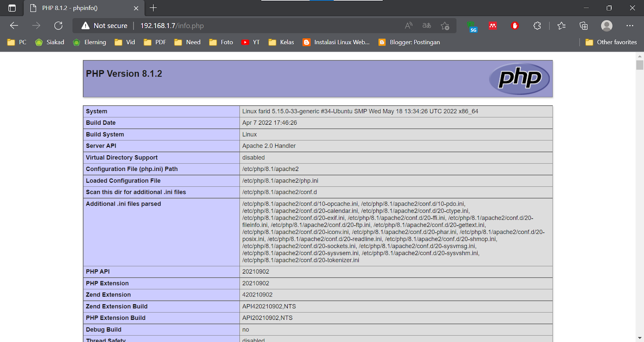Click the System row label
Image resolution: width=644 pixels, height=342 pixels.
point(97,111)
